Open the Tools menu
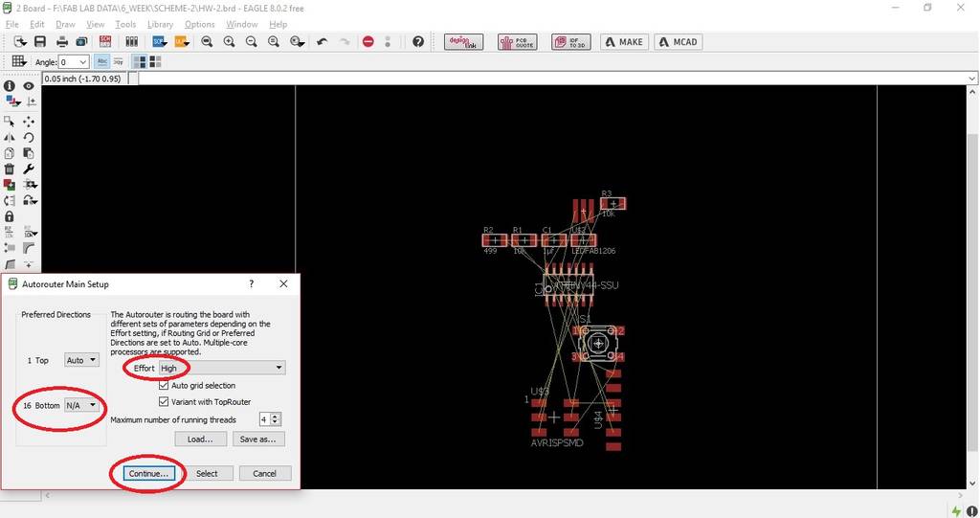This screenshot has width=980, height=518. pos(125,24)
